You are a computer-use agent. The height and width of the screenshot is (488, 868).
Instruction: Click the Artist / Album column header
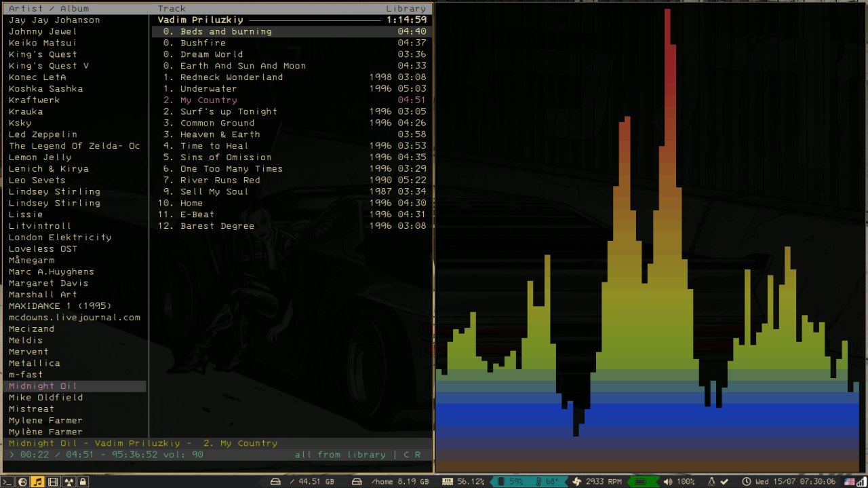click(49, 9)
